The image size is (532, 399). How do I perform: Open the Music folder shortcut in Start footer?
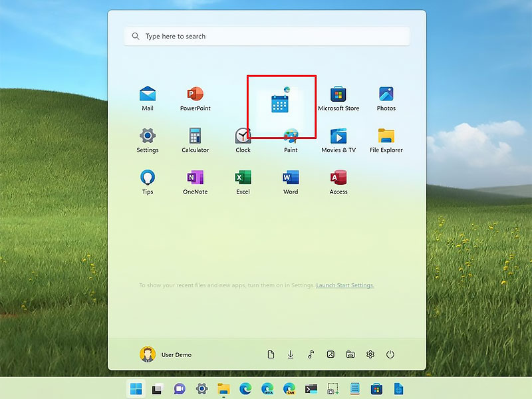(311, 354)
